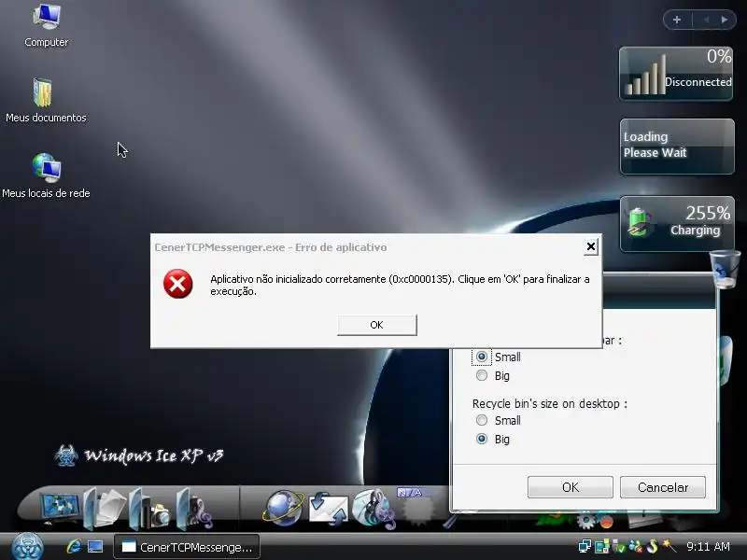Click the N/A weather dock icon
The height and width of the screenshot is (560, 747).
[x=416, y=506]
